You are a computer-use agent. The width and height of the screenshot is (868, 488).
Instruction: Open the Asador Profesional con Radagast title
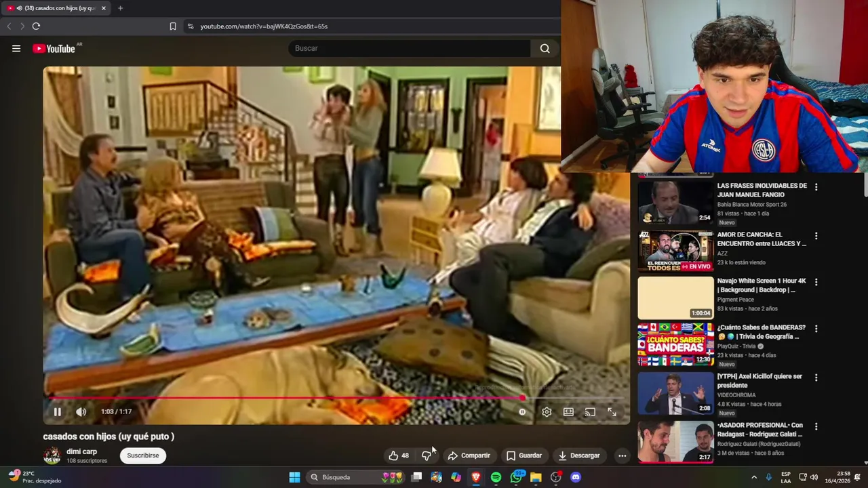tap(760, 430)
